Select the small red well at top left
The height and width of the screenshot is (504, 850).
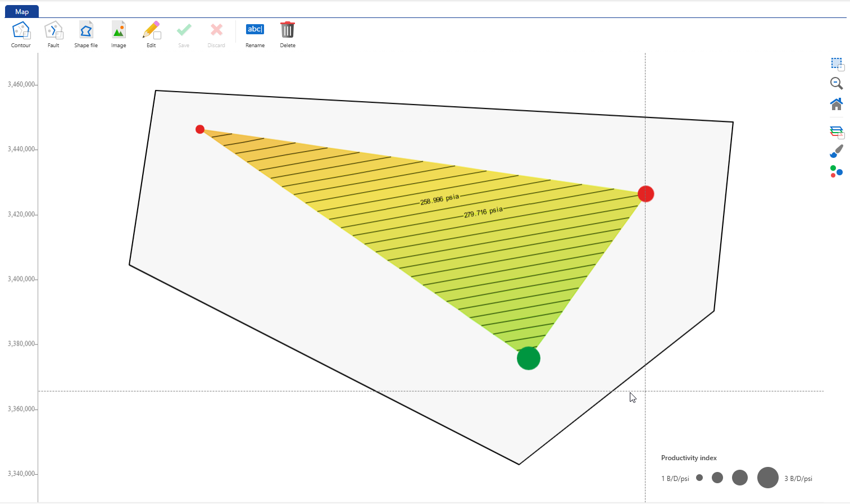coord(200,129)
